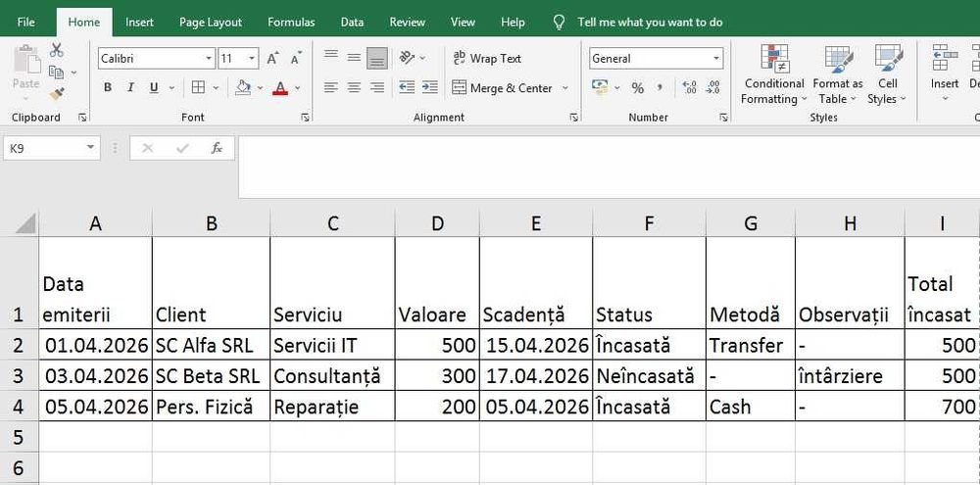The height and width of the screenshot is (485, 980).
Task: Click the Increase Decimal icon
Action: 689,87
